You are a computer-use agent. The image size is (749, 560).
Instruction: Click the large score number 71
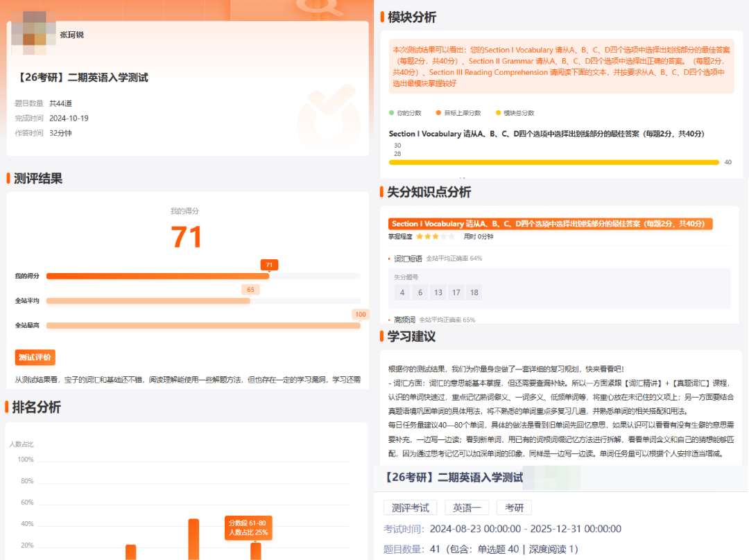(x=187, y=237)
